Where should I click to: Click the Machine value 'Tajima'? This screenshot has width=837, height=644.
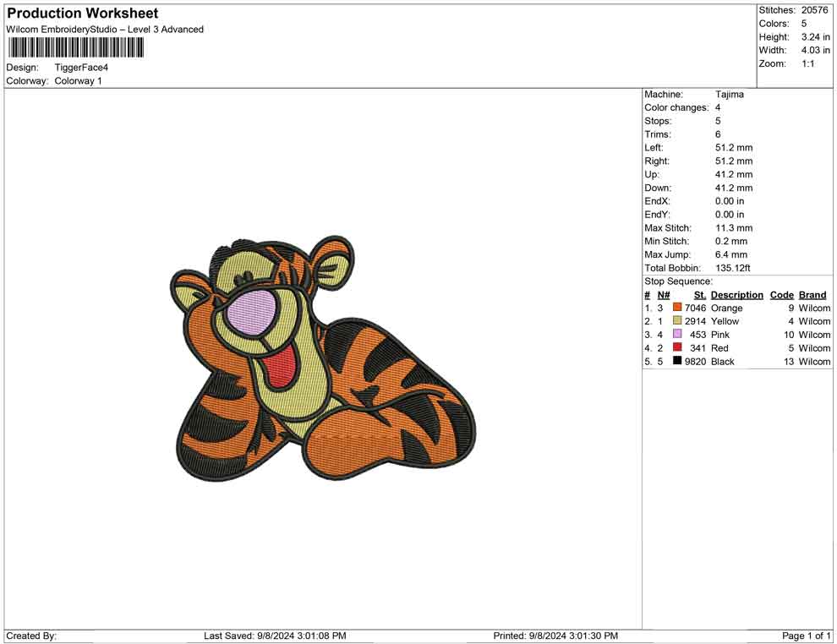pos(729,95)
